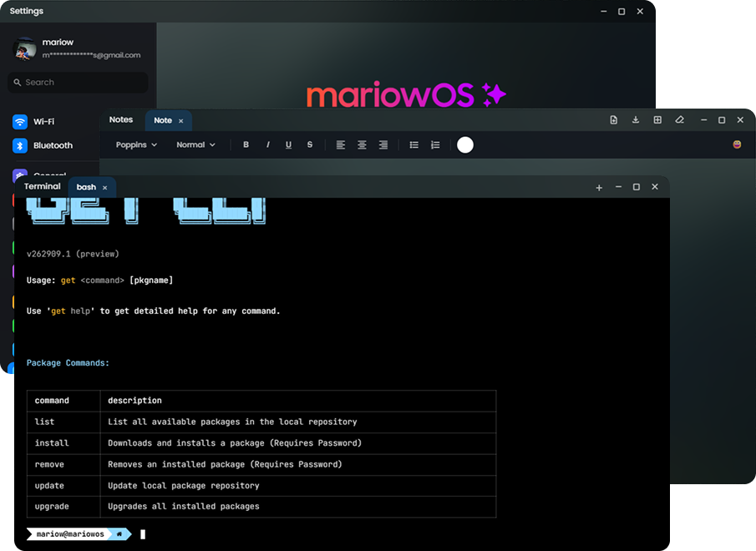Click the "Use 'get help'" instruction line
Screen dimensions: 756x551
click(154, 311)
